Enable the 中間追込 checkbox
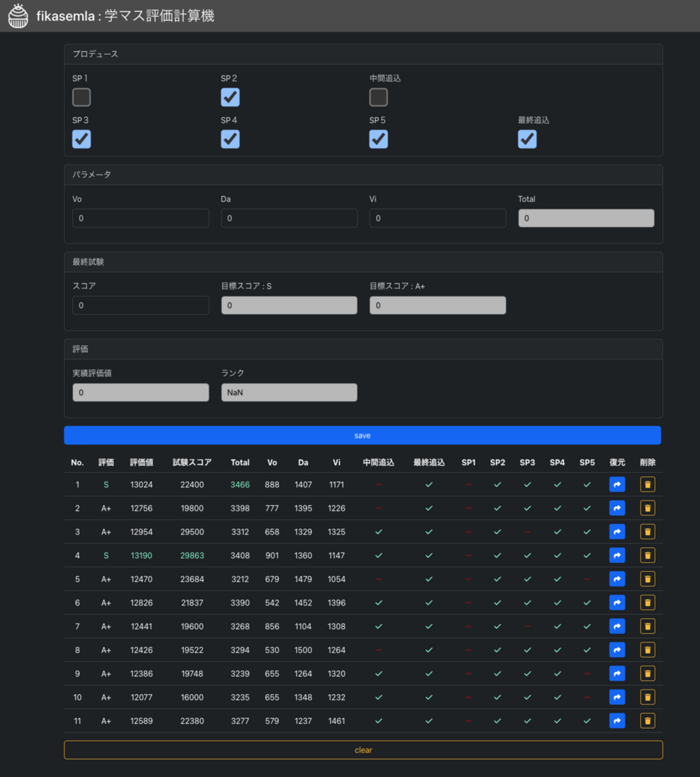 378,97
